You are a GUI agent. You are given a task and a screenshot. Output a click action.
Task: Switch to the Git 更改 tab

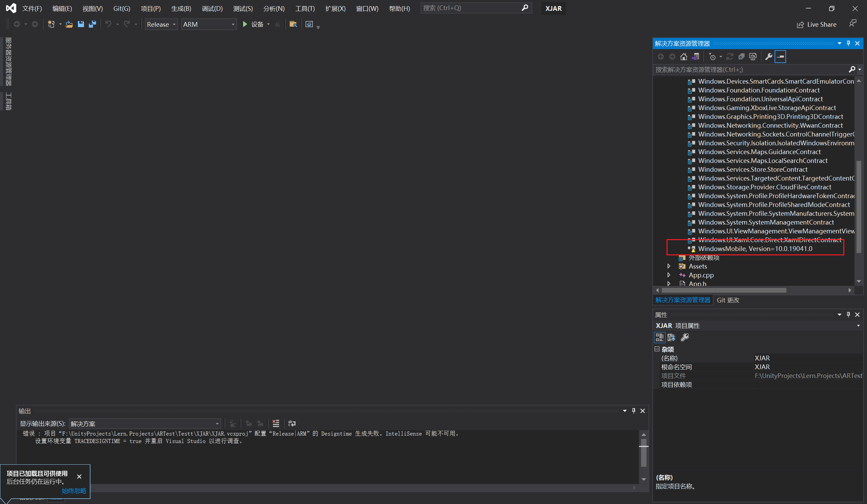coord(728,300)
